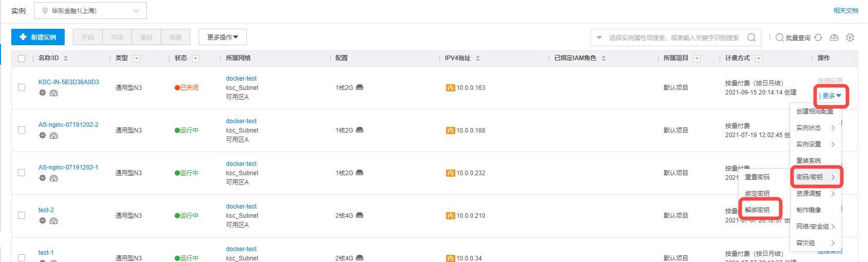
Task: Click the gear icon under AS-nginx-07191202-2
Action: pyautogui.click(x=43, y=135)
